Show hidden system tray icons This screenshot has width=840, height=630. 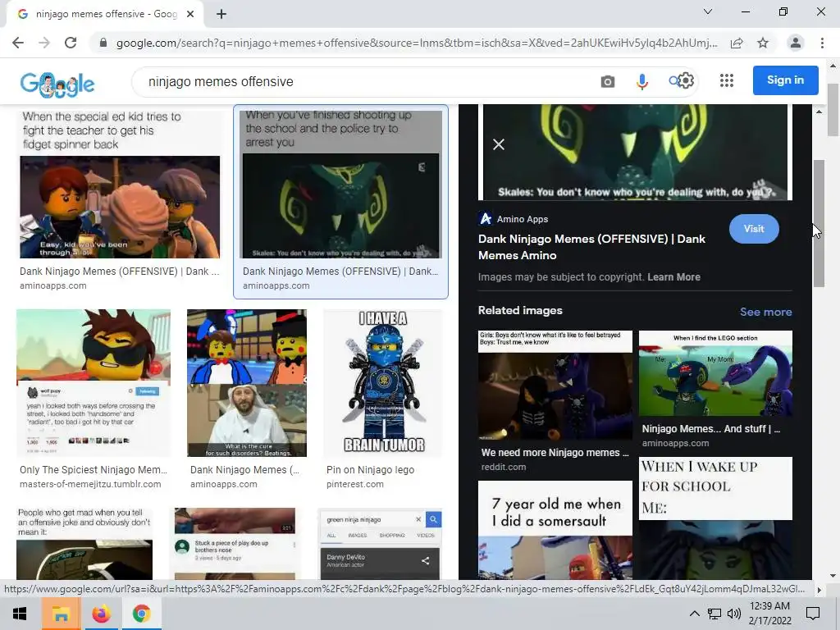coord(694,614)
